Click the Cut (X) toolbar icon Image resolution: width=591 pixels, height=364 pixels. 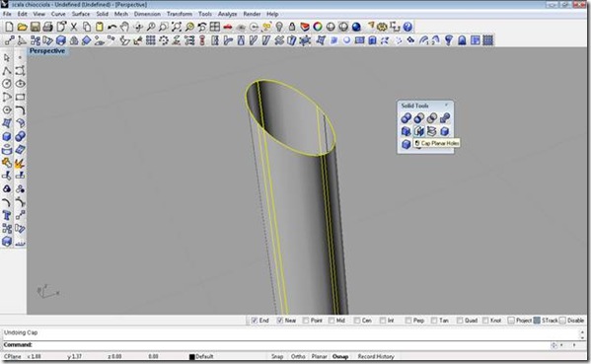74,27
